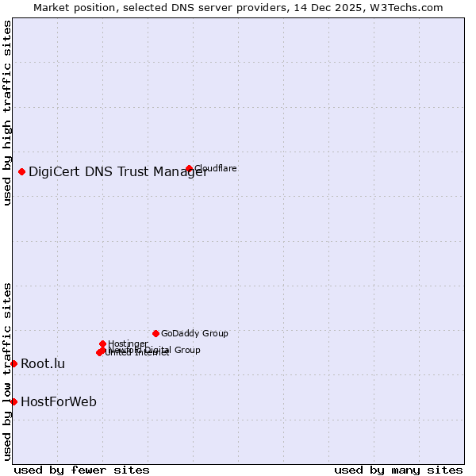Select the GoDaddy Group label

tap(194, 333)
